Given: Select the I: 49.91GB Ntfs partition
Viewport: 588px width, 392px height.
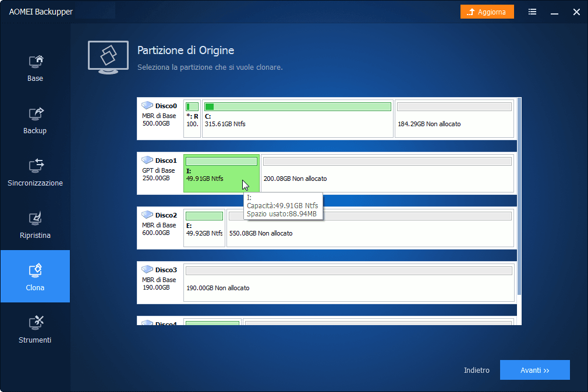Looking at the screenshot, I should point(221,173).
